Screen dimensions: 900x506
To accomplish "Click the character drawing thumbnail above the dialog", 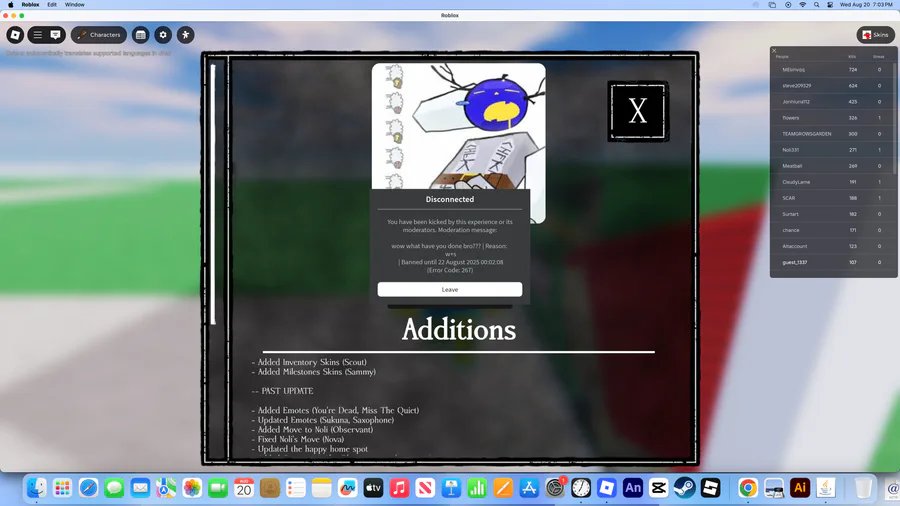I will tap(459, 126).
